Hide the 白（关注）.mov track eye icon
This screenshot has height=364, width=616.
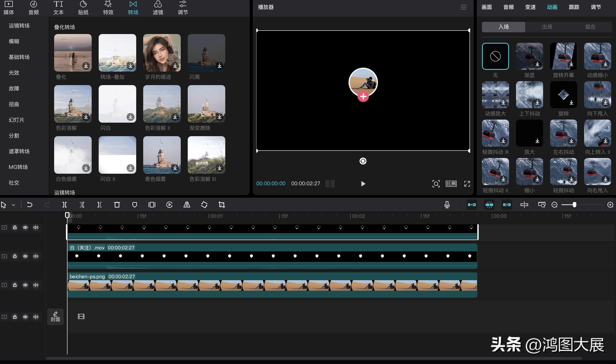point(25,256)
